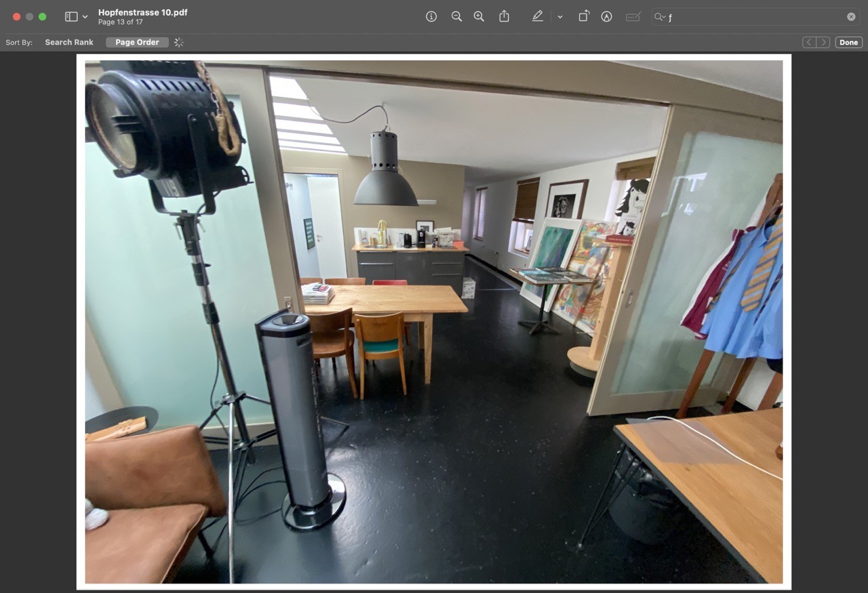The image size is (868, 593).
Task: Sort results by Search Rank
Action: pos(69,42)
